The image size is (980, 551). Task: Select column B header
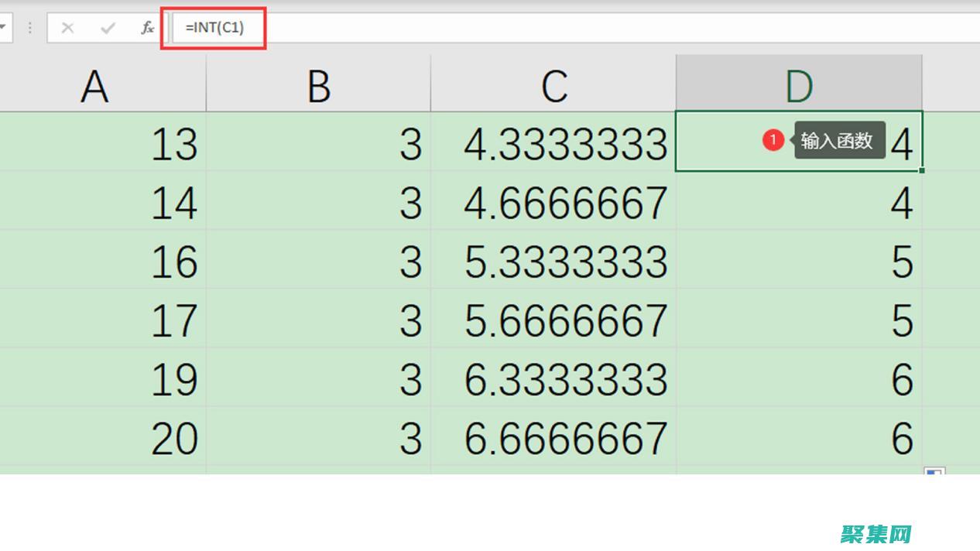click(x=318, y=85)
